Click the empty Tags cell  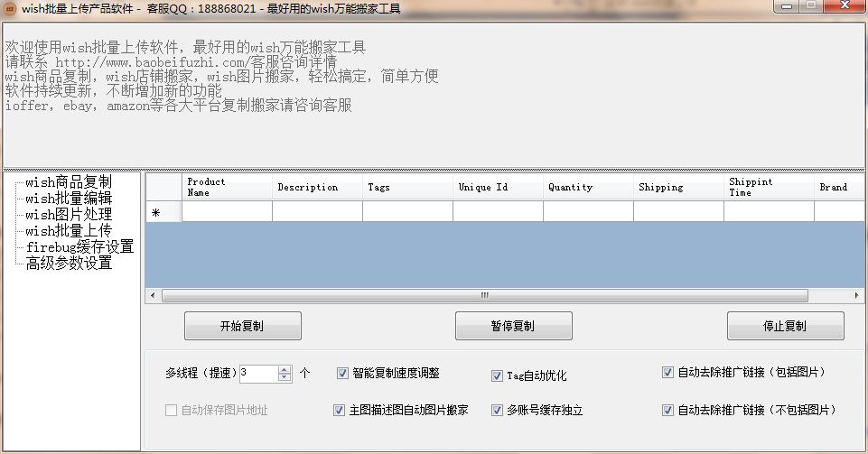(x=407, y=212)
